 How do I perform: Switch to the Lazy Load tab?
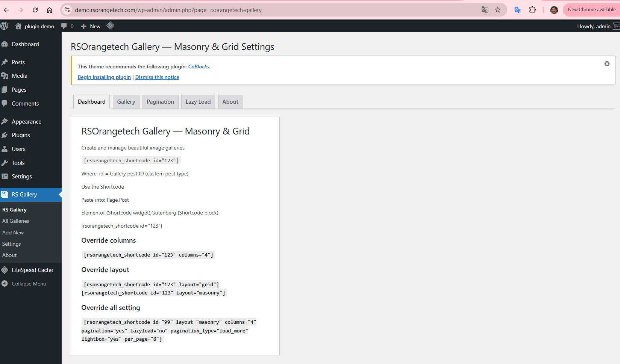pyautogui.click(x=198, y=102)
